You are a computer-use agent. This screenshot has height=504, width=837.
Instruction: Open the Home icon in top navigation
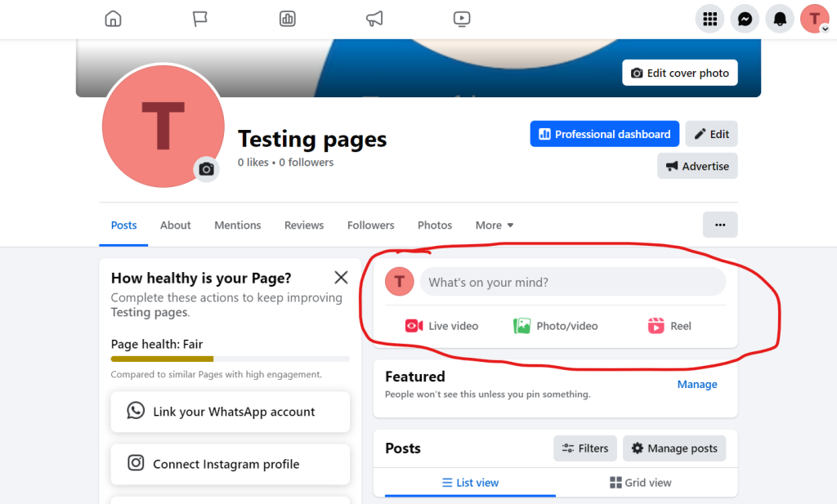(113, 19)
